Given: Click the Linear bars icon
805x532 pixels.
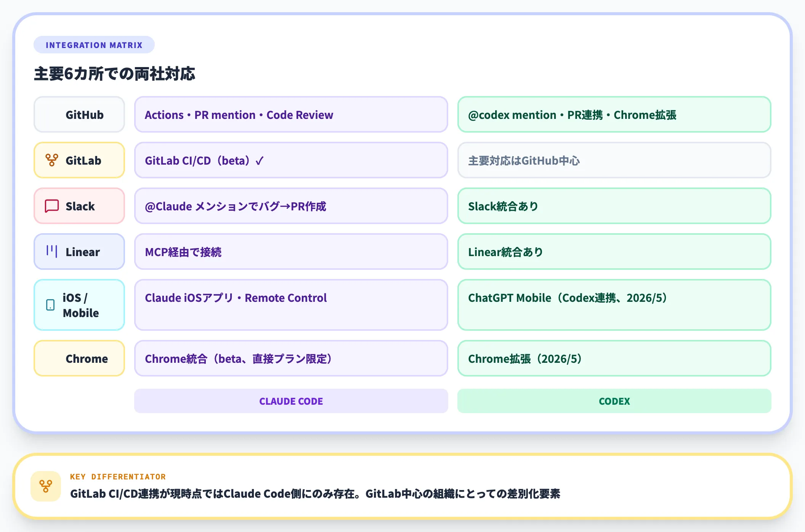Looking at the screenshot, I should 52,252.
